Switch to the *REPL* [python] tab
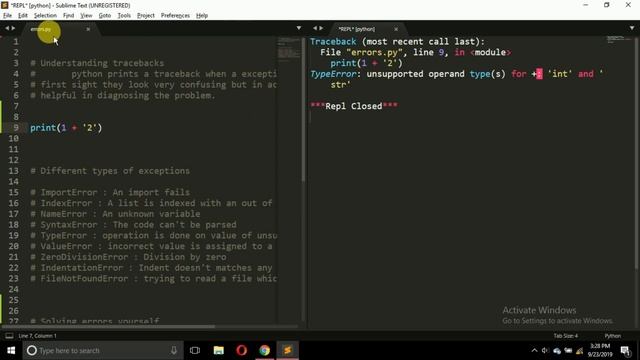The height and width of the screenshot is (360, 640). pyautogui.click(x=356, y=29)
